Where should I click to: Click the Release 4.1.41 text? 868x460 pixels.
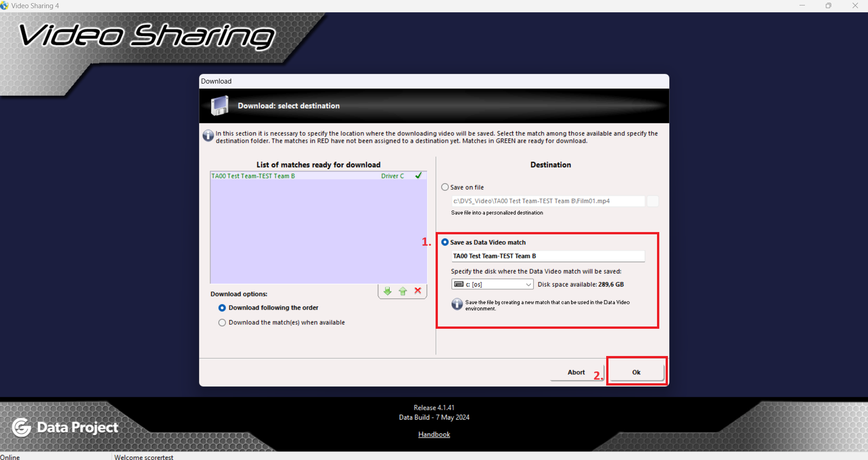tap(434, 408)
